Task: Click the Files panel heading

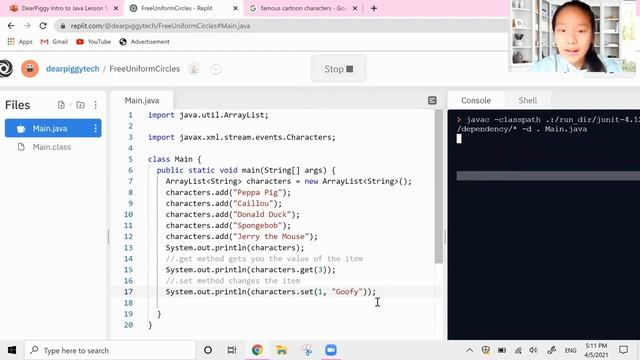Action: pyautogui.click(x=18, y=105)
